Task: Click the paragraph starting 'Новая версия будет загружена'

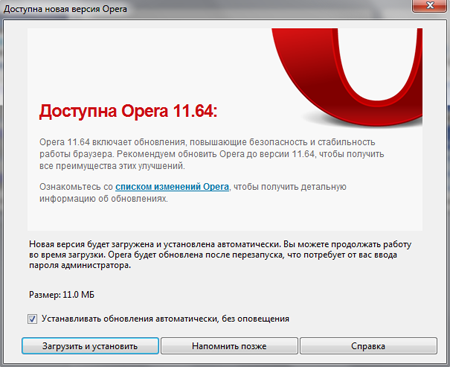Action: click(x=220, y=255)
